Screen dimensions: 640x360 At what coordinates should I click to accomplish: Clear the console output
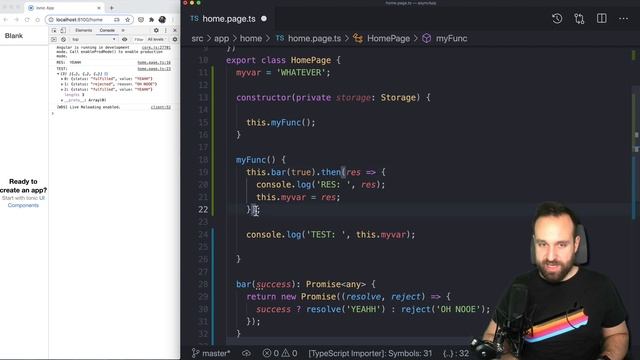[x=63, y=39]
